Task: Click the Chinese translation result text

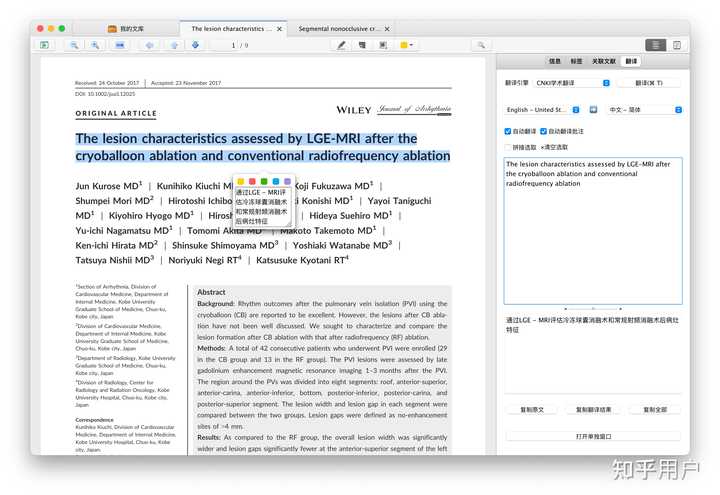Action: click(x=592, y=325)
